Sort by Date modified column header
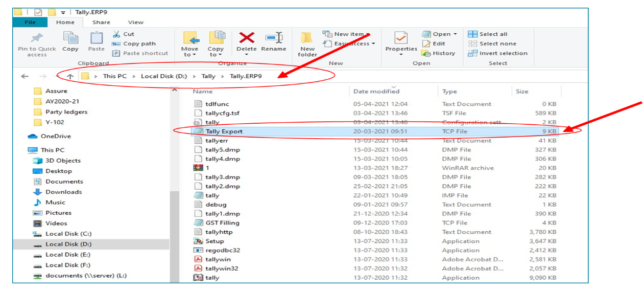 pyautogui.click(x=376, y=92)
